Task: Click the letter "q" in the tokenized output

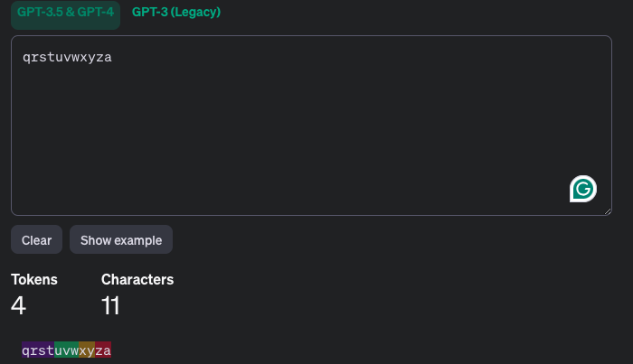Action: 26,350
